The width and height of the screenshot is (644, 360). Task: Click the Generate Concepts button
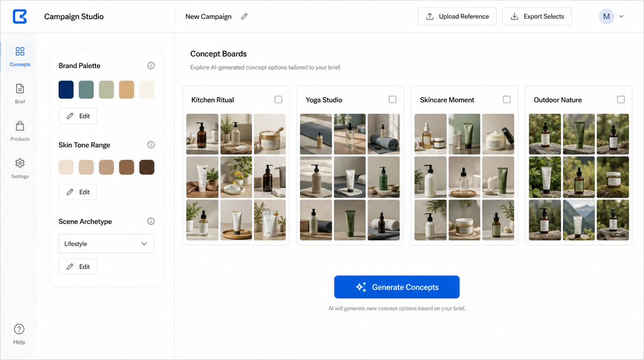pyautogui.click(x=397, y=287)
